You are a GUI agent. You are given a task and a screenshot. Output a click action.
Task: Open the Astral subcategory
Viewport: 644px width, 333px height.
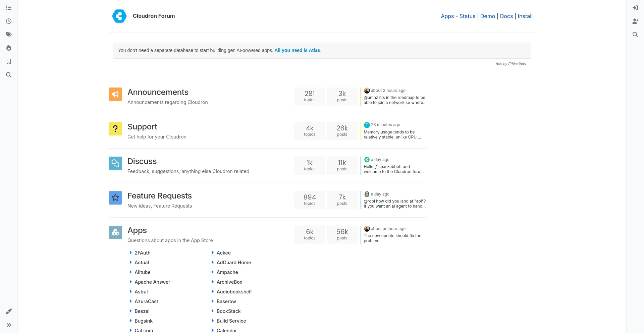pos(141,292)
